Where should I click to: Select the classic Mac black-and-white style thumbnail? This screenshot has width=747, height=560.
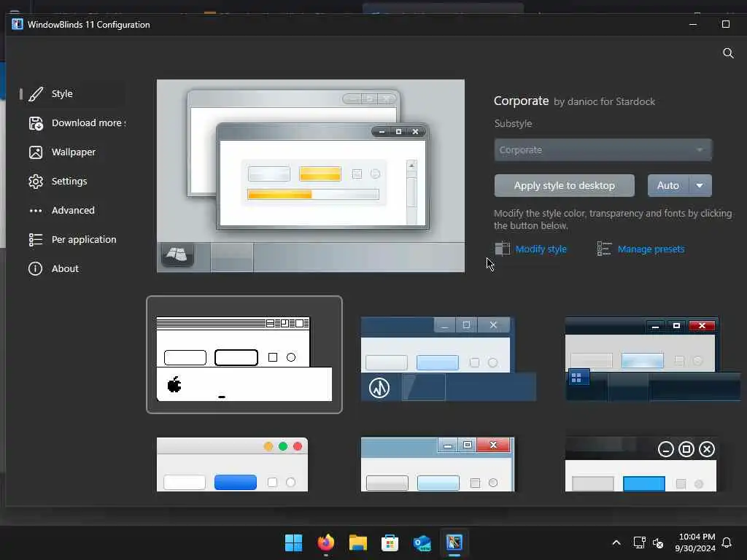click(x=244, y=355)
